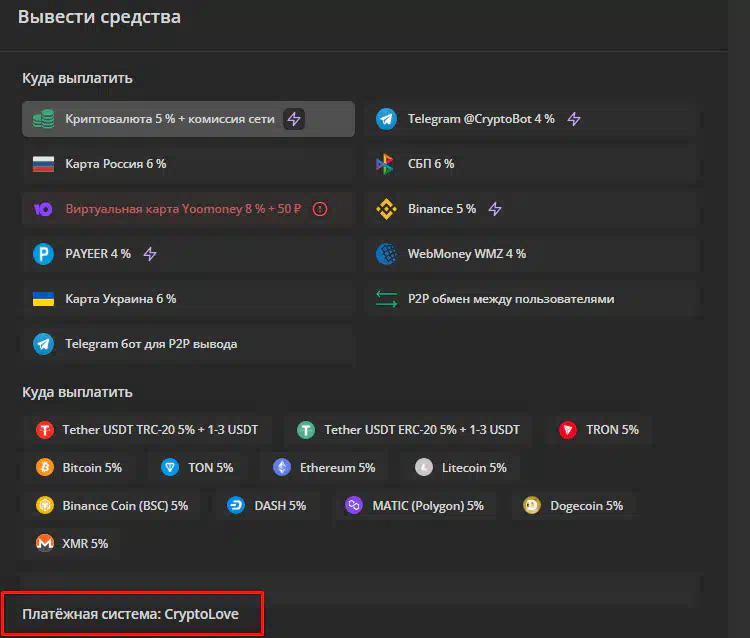Choose DASH 5% currency

pos(267,506)
